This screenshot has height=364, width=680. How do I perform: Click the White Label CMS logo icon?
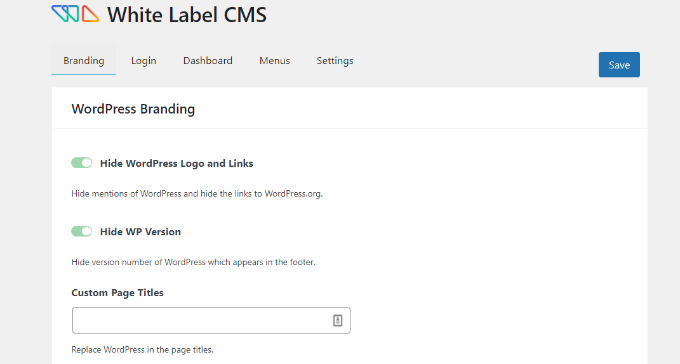(x=75, y=14)
